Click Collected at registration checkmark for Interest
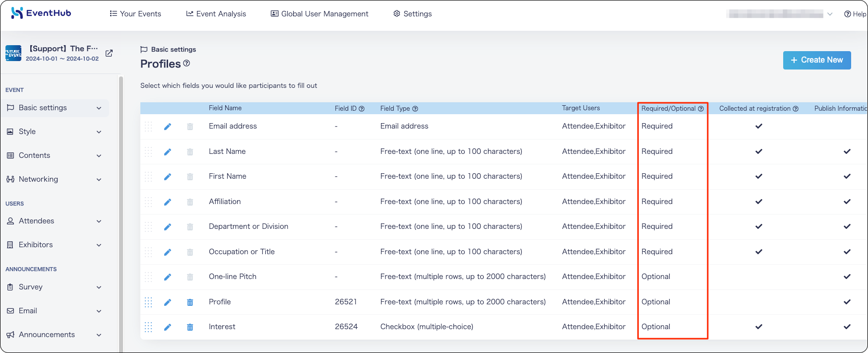 (758, 327)
